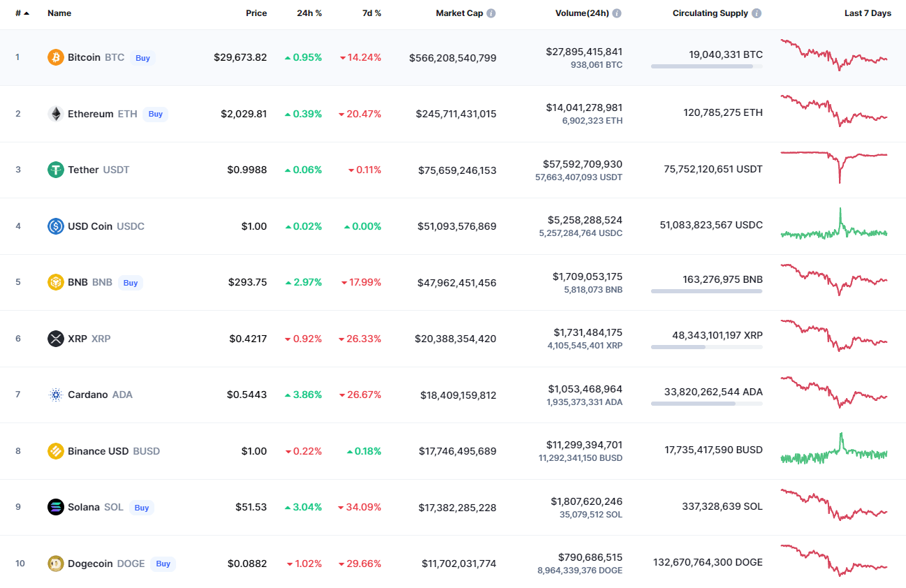Click the Solana logo icon
Screen dimensions: 906x588
[56, 507]
